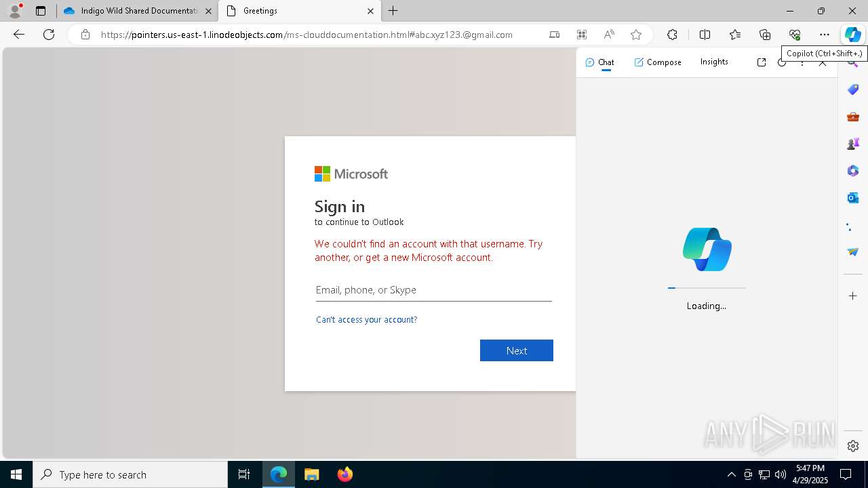Open the network tray icon
868x488 pixels.
coord(764,474)
